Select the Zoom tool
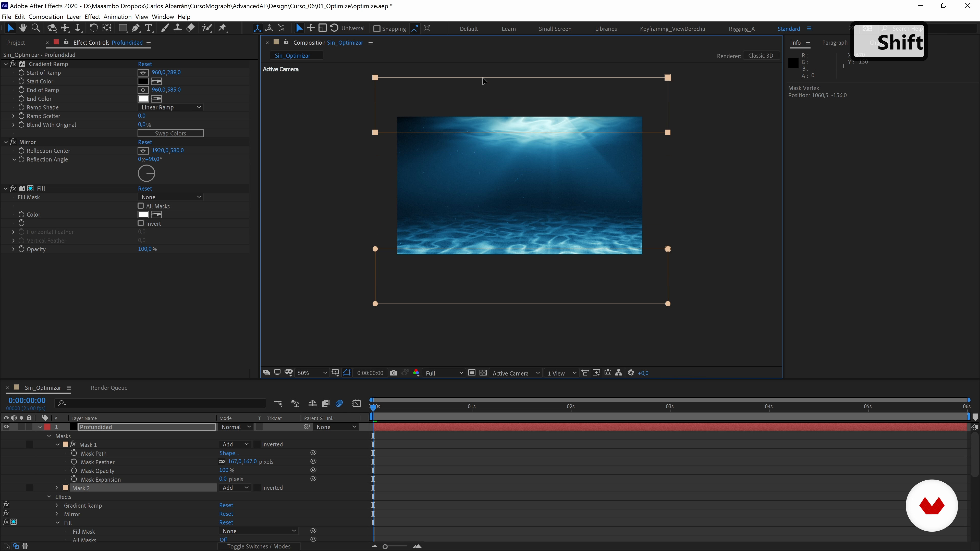Image resolution: width=980 pixels, height=551 pixels. click(36, 28)
